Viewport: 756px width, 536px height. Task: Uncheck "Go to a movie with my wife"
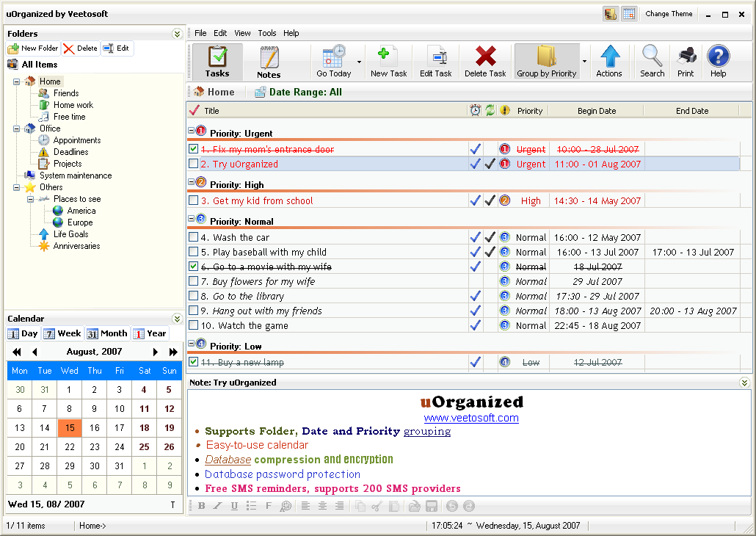pos(193,267)
